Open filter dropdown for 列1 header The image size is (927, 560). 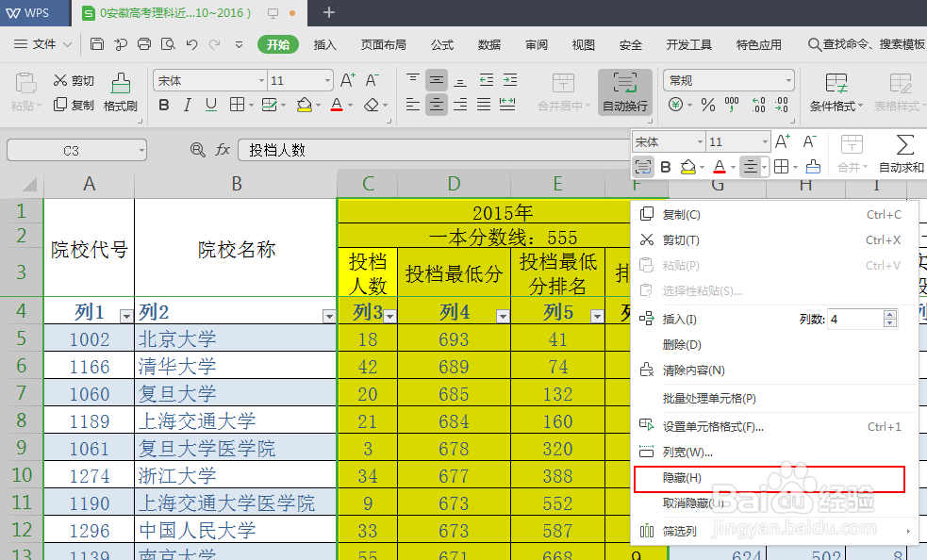126,317
